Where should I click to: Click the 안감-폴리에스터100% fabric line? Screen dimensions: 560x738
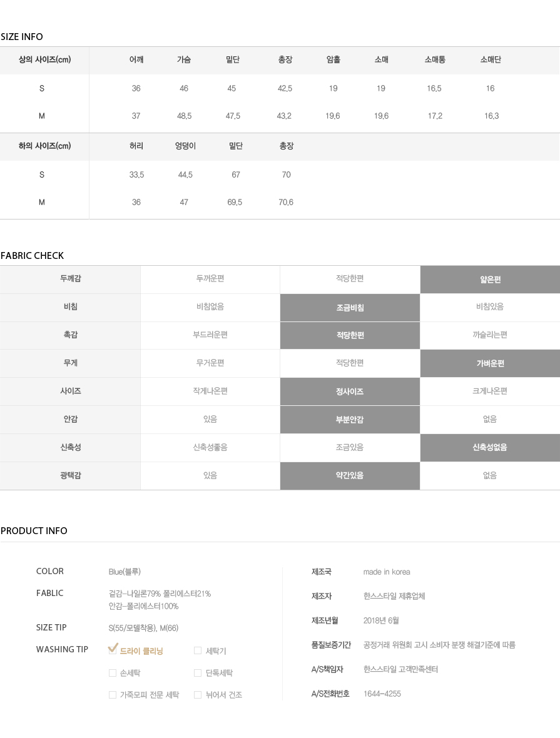coord(143,606)
